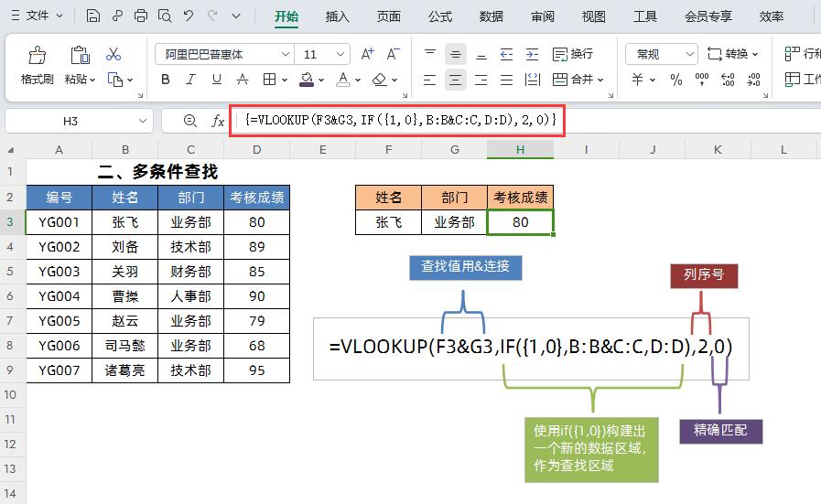Click the 合并 merge cells button
The image size is (821, 504).
pyautogui.click(x=577, y=80)
